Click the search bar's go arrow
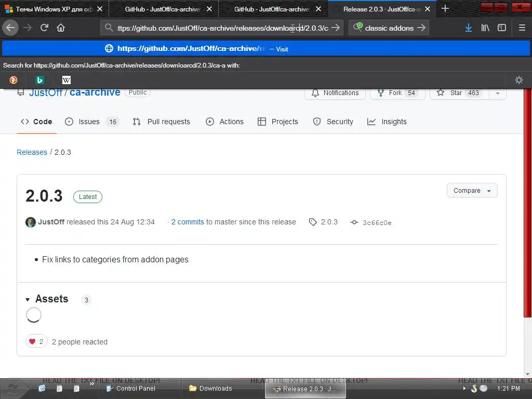This screenshot has height=399, width=532. [x=421, y=28]
